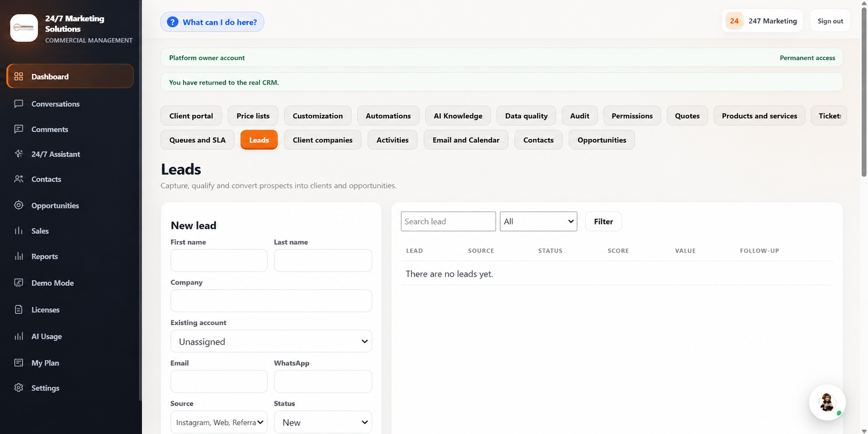Open Licenses from the sidebar
868x434 pixels.
pos(70,310)
